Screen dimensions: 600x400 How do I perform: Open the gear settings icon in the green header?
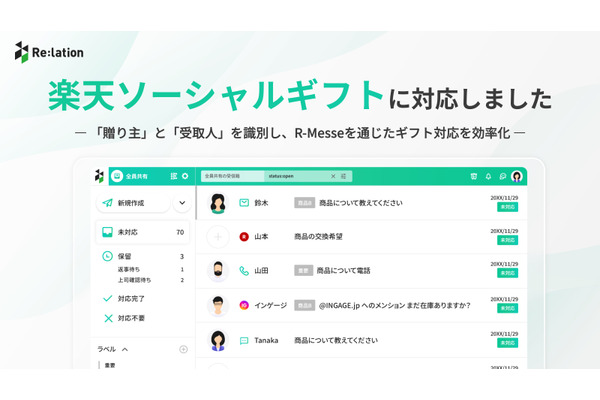coord(185,176)
